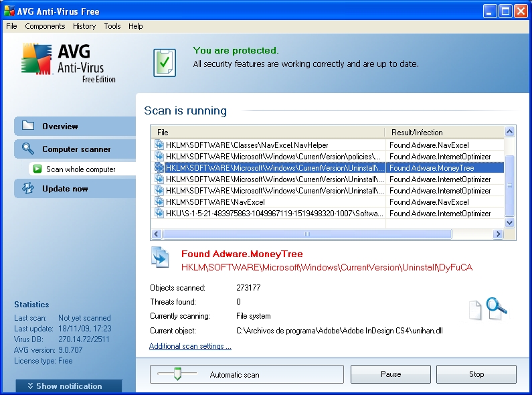The width and height of the screenshot is (532, 395).
Task: Click the Found Adware.MoneyTree result cell
Action: [x=444, y=167]
